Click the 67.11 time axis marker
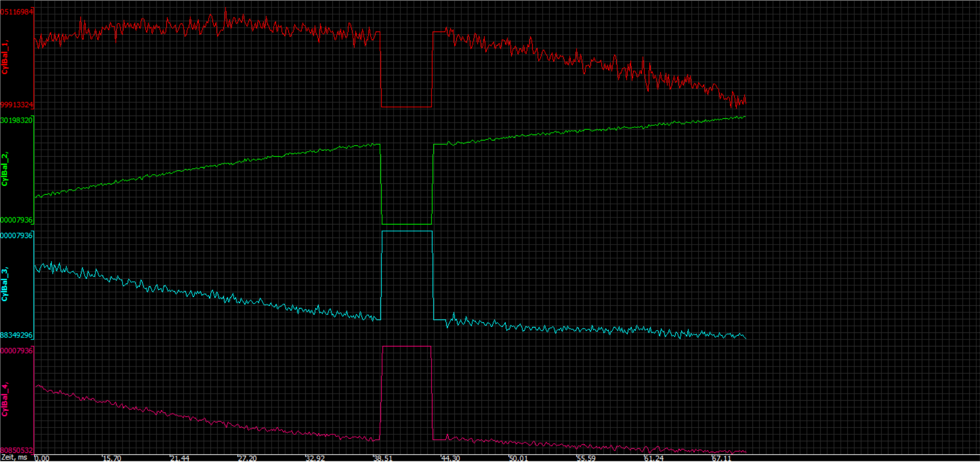980x462 pixels. 721,458
